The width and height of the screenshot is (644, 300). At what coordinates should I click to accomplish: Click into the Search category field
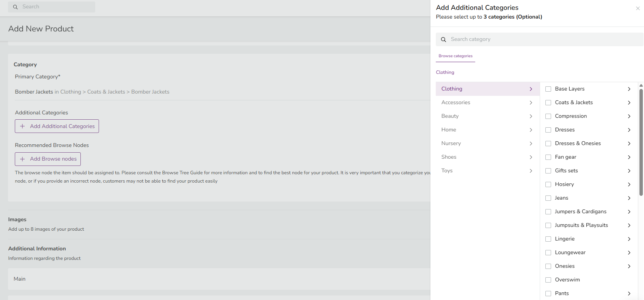(542, 39)
